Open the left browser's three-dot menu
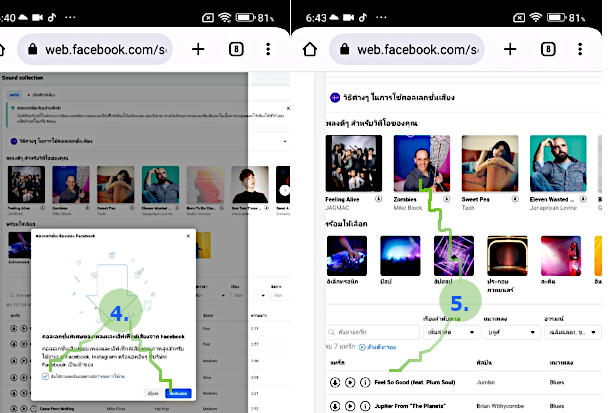 click(268, 49)
